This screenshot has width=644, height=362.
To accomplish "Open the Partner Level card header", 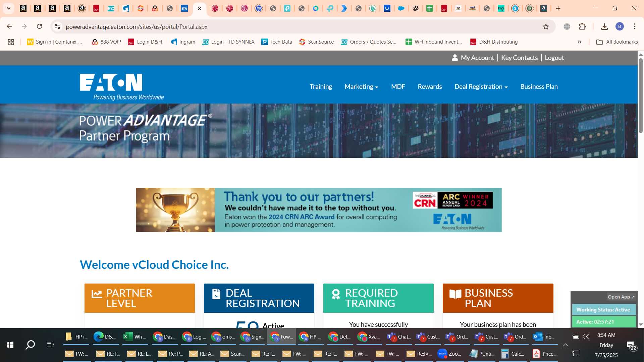I will (x=140, y=298).
